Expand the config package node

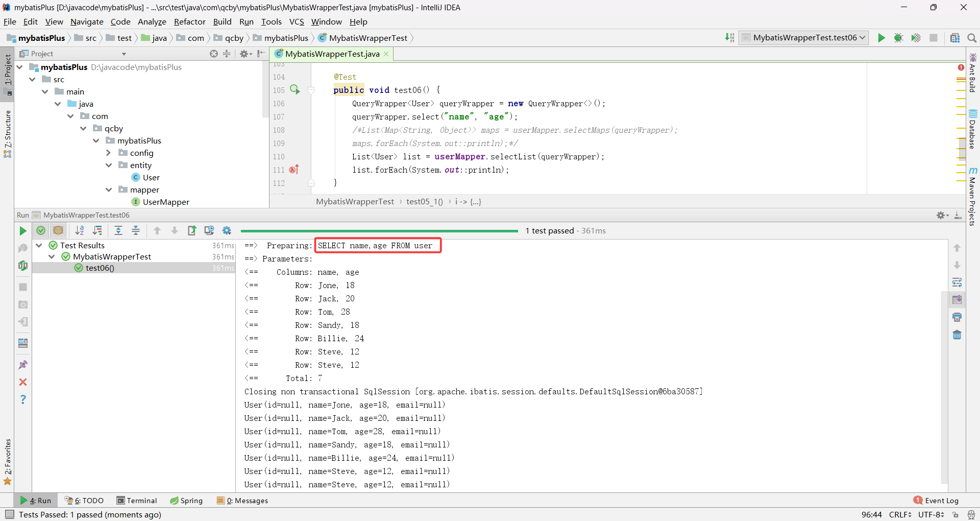tap(108, 153)
